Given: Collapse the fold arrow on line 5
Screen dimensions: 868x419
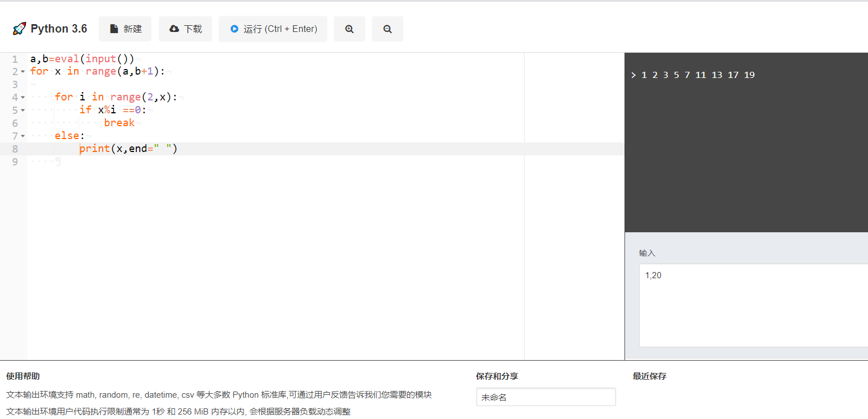Looking at the screenshot, I should [x=23, y=110].
